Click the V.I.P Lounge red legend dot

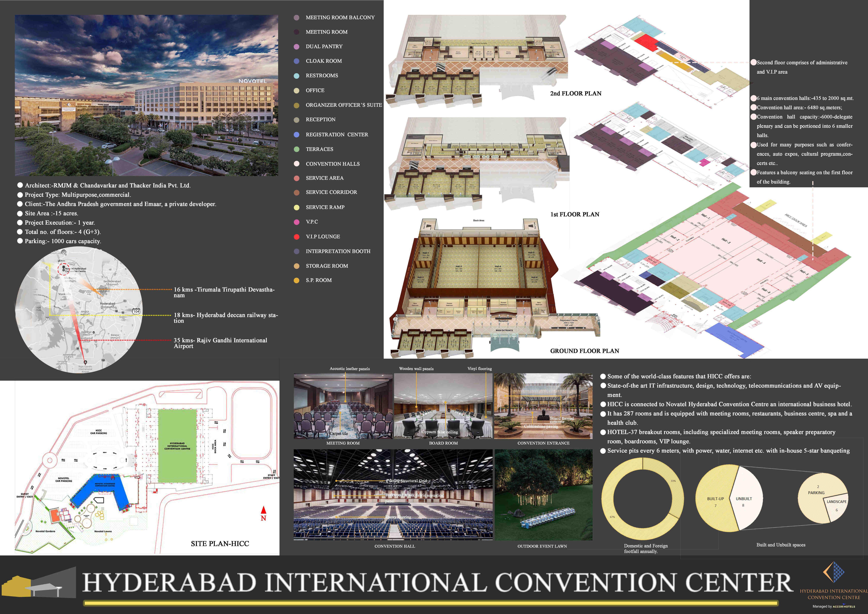[x=297, y=237]
